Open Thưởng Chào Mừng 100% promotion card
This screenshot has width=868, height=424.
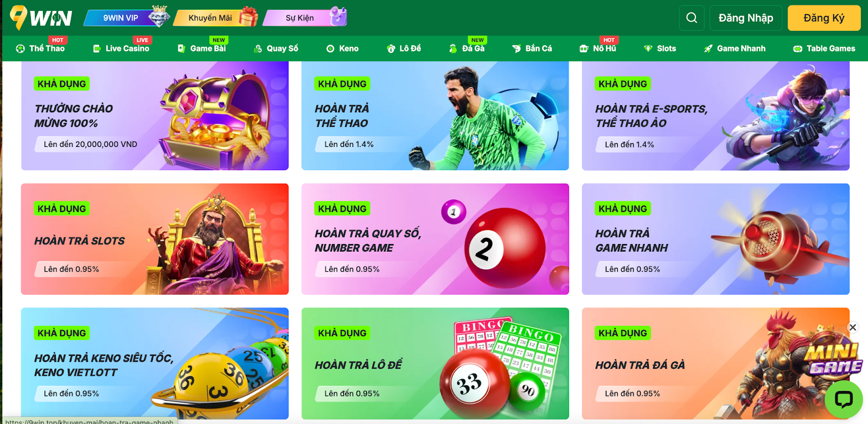155,115
